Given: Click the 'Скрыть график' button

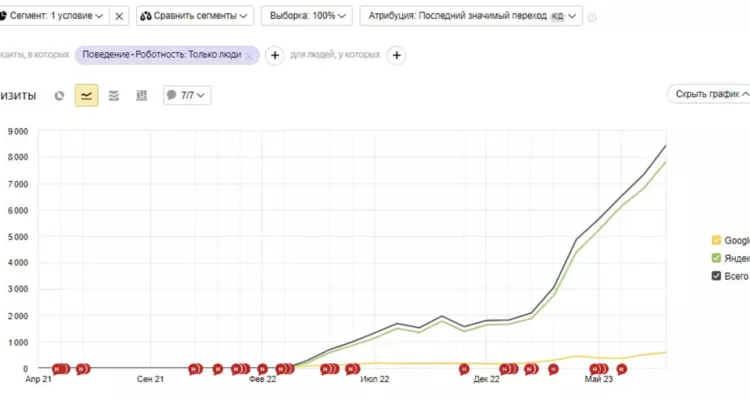Looking at the screenshot, I should click(x=710, y=94).
